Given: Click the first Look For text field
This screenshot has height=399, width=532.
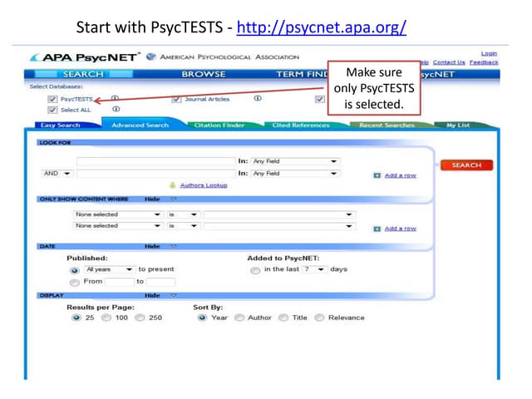Looking at the screenshot, I should (x=155, y=161).
